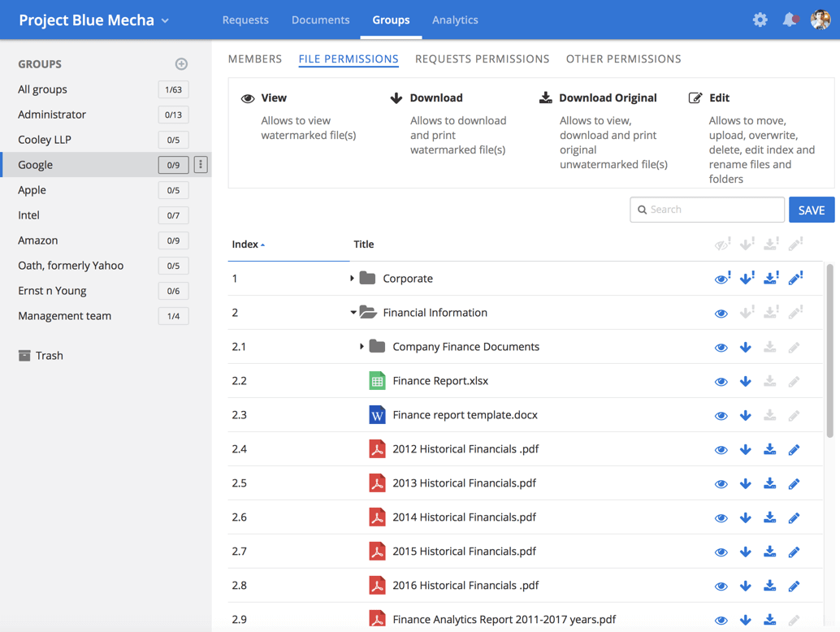Open the settings gear icon
Image resolution: width=840 pixels, height=632 pixels.
pyautogui.click(x=760, y=19)
